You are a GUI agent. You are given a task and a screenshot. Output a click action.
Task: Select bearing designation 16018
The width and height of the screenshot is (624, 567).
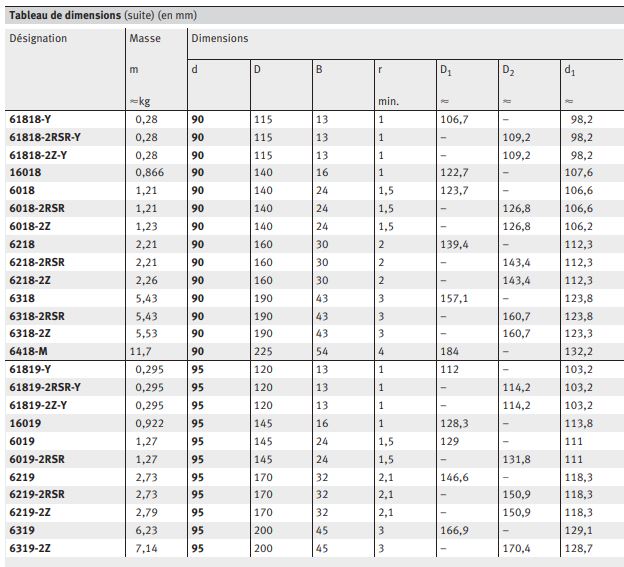[25, 173]
